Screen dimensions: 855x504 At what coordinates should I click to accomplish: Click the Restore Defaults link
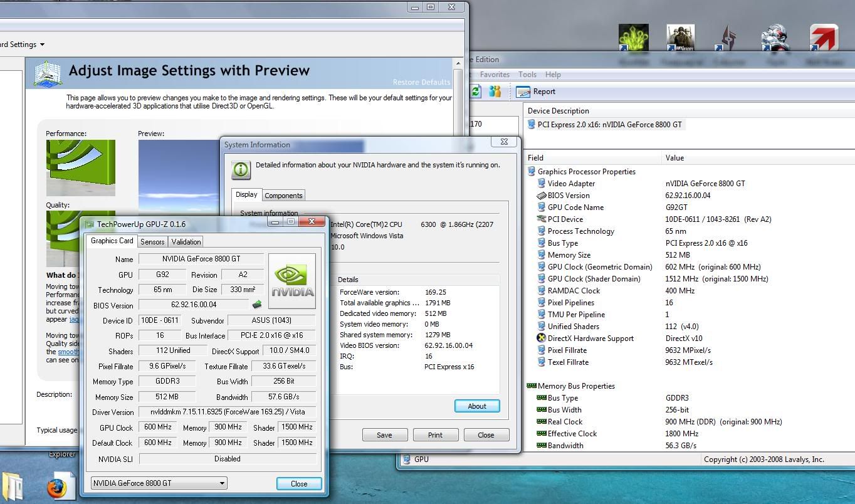[421, 82]
